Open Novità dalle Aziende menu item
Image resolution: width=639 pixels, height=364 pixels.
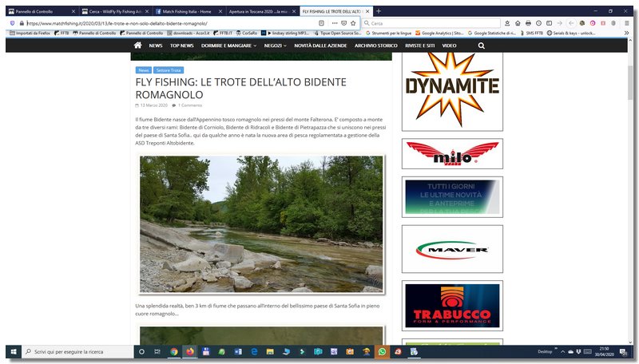[320, 45]
